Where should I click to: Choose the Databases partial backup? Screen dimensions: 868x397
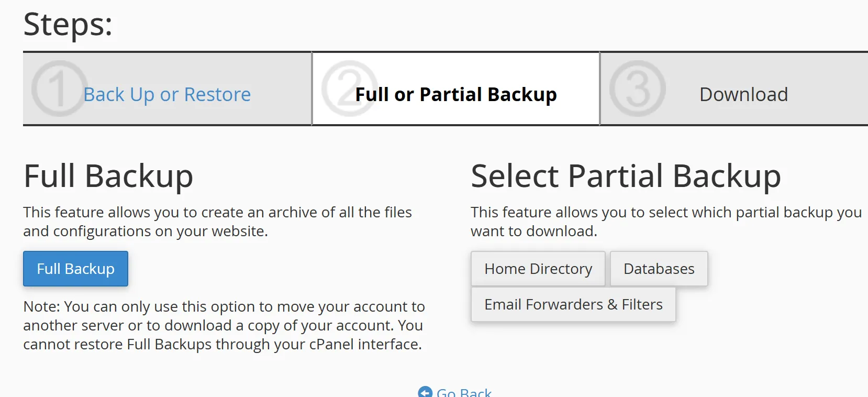[x=659, y=269]
